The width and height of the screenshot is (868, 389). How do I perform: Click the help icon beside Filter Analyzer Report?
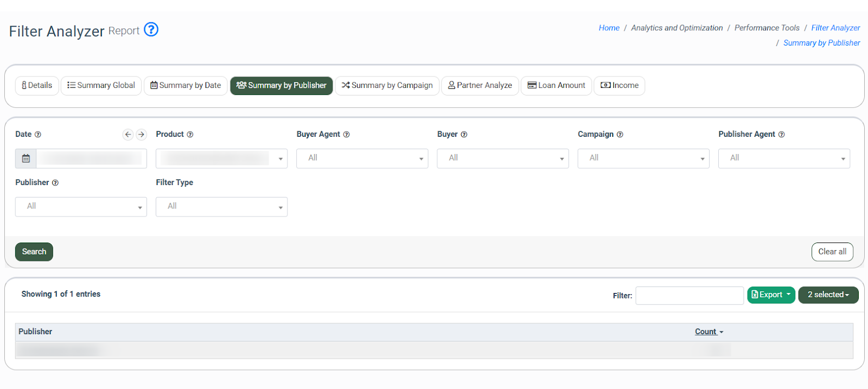(151, 29)
